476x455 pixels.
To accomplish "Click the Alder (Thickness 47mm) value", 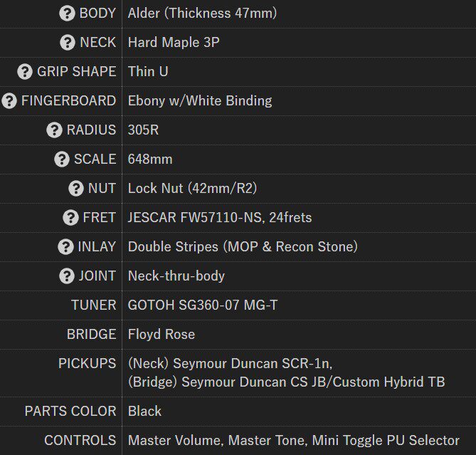I will pyautogui.click(x=202, y=14).
